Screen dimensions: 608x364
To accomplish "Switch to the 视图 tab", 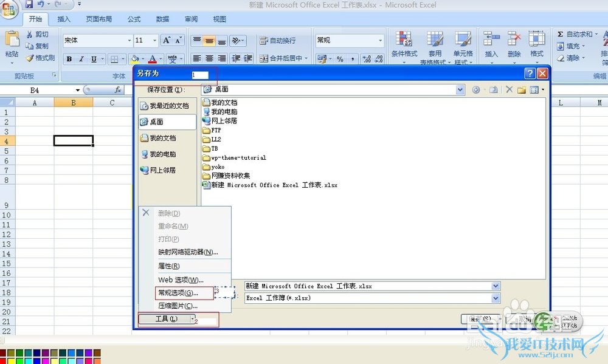I will coord(219,19).
